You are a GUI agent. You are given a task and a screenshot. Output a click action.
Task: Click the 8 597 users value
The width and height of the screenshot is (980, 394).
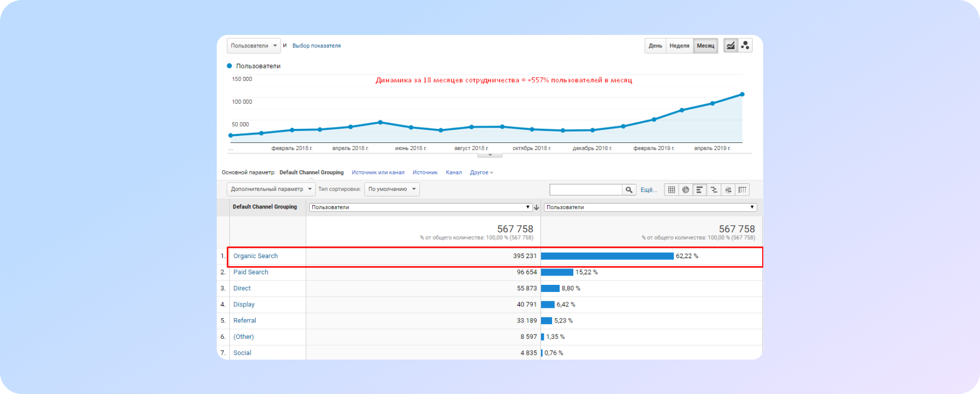click(x=528, y=337)
